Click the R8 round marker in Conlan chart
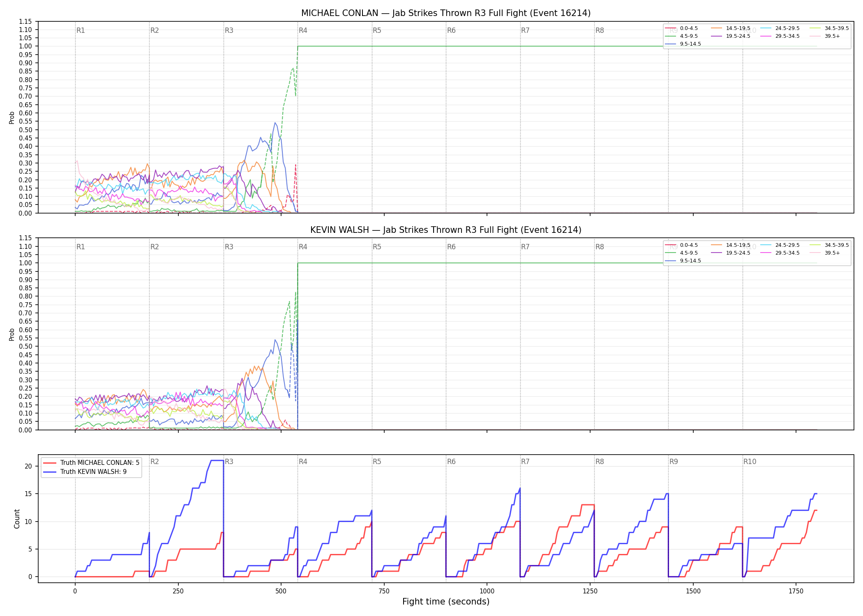863x616 pixels. click(600, 30)
